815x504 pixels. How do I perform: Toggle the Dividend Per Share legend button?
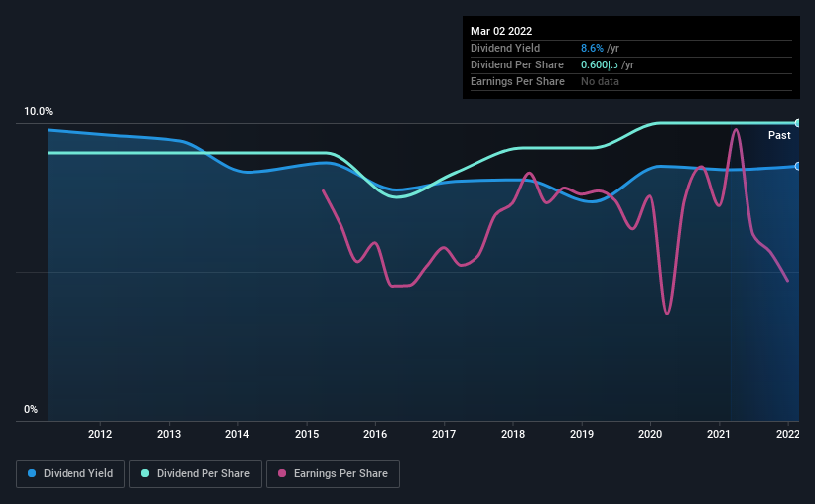click(x=196, y=474)
